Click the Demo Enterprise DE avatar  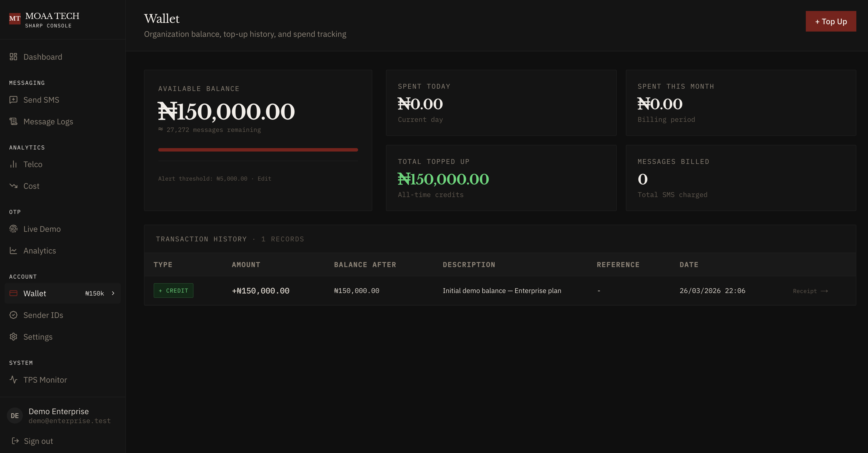point(14,415)
